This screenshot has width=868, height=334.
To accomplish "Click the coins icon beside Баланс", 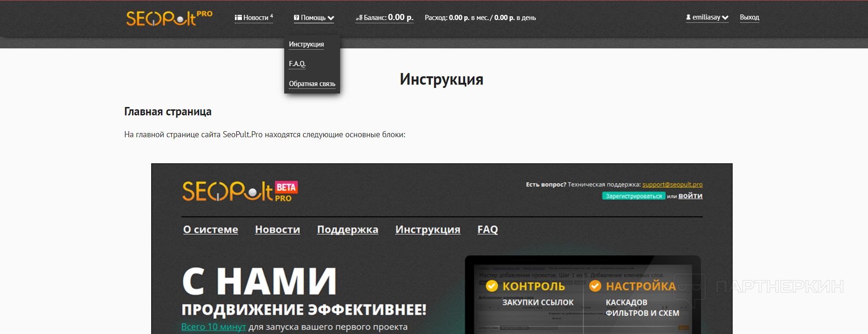I will [359, 18].
